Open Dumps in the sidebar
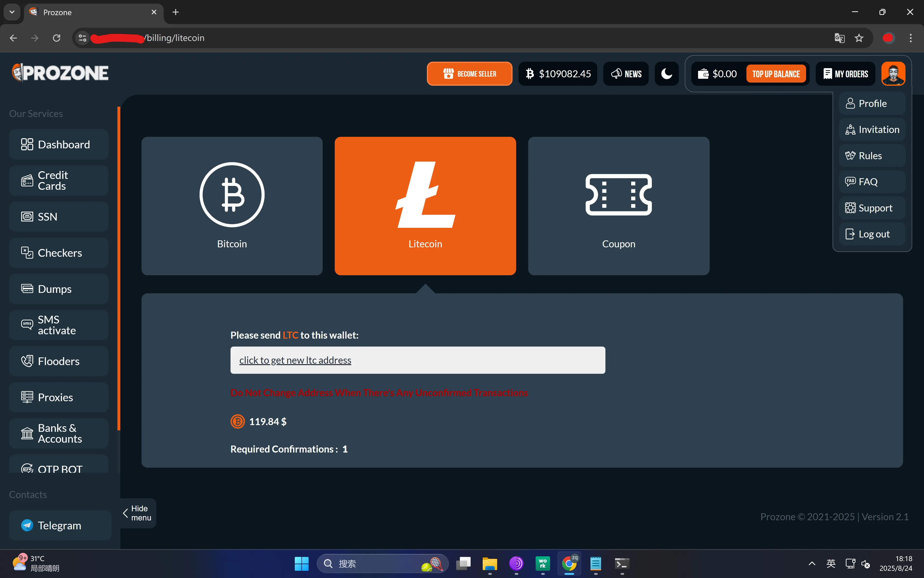Image resolution: width=924 pixels, height=578 pixels. 59,289
